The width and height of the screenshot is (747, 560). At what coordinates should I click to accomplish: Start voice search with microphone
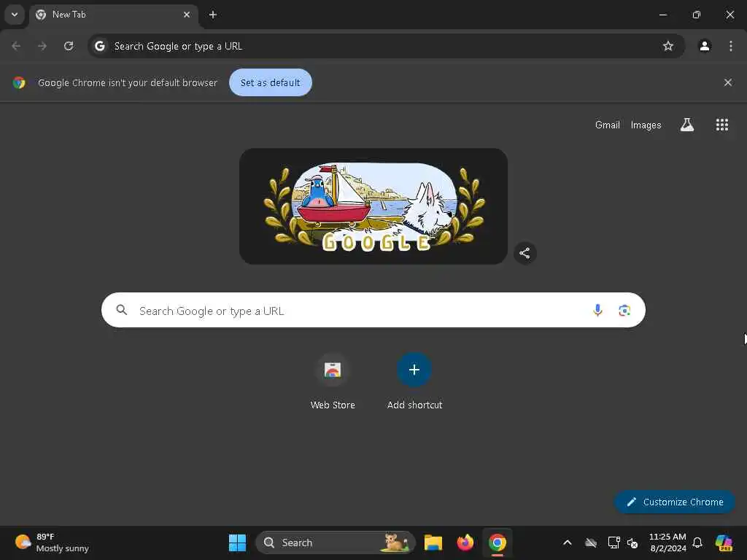tap(597, 311)
